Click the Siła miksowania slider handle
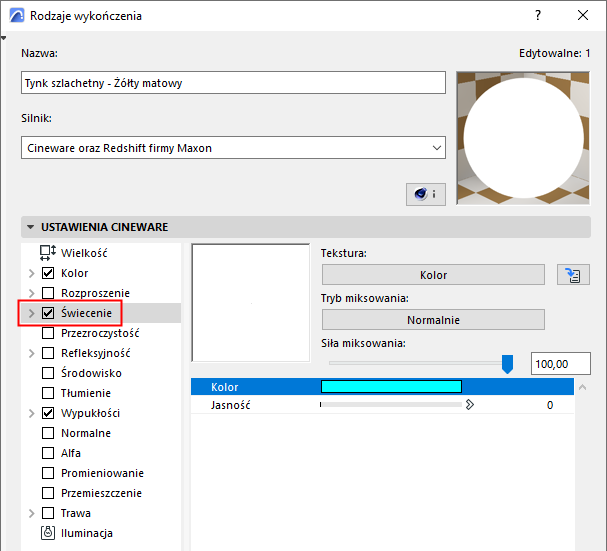Screen dimensions: 607x551 pos(507,364)
